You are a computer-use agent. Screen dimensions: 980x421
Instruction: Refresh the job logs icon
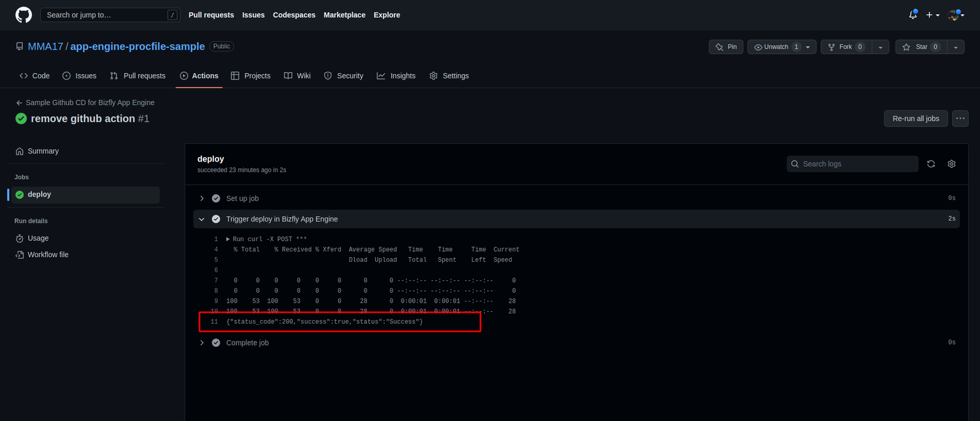click(931, 164)
